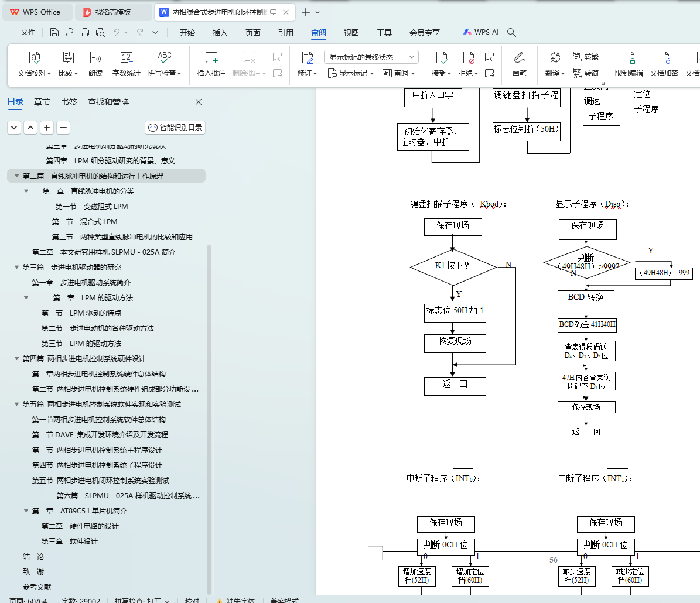The width and height of the screenshot is (700, 603).
Task: Click the up chevron in the outline toolbar
Action: (x=30, y=128)
